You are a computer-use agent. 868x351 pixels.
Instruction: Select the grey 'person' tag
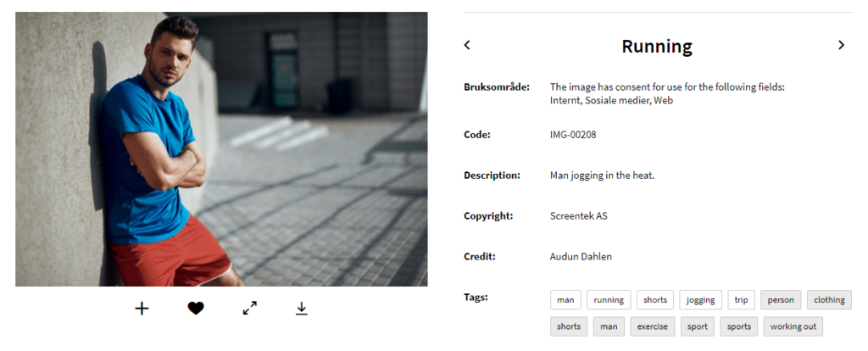pos(781,300)
